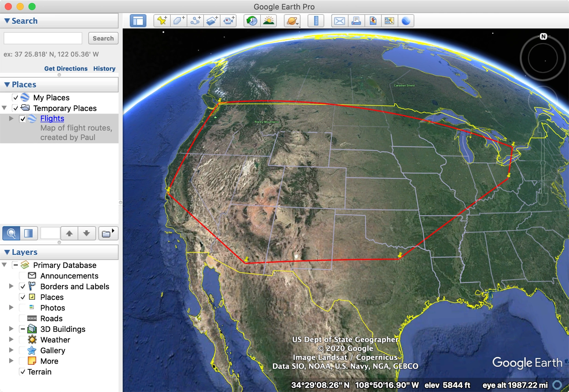The width and height of the screenshot is (569, 392).
Task: Expand the 3D Buildings layer
Action: pos(11,329)
